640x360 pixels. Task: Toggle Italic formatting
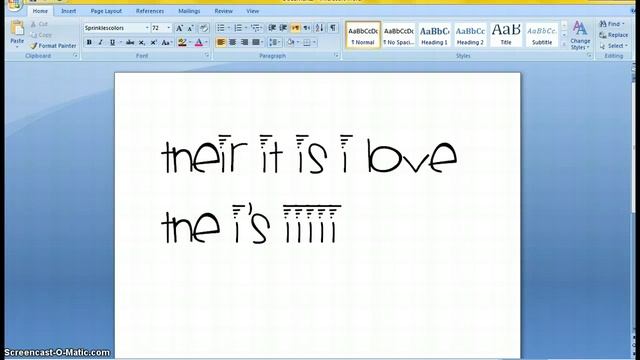click(100, 42)
